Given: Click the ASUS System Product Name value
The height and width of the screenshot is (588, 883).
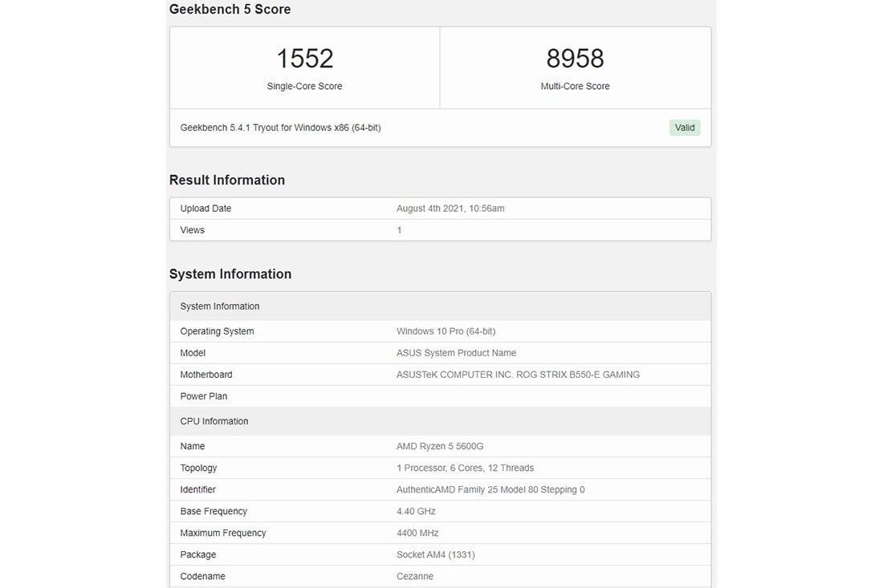Looking at the screenshot, I should tap(456, 353).
